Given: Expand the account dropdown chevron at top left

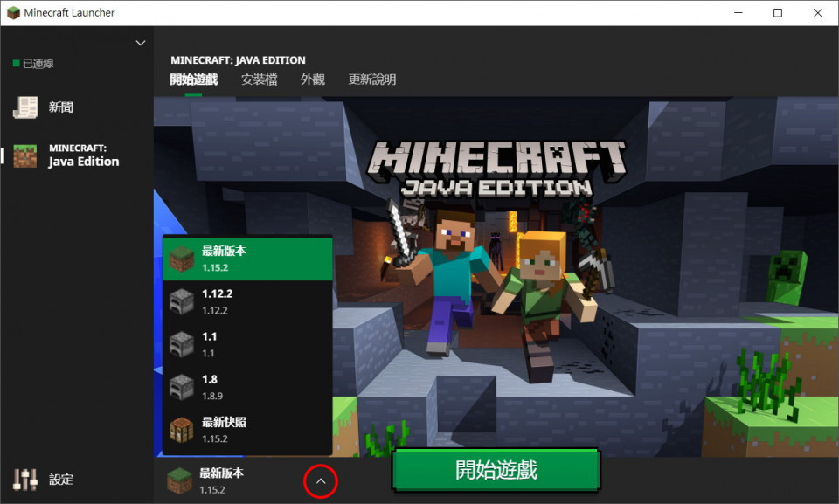Looking at the screenshot, I should [141, 43].
